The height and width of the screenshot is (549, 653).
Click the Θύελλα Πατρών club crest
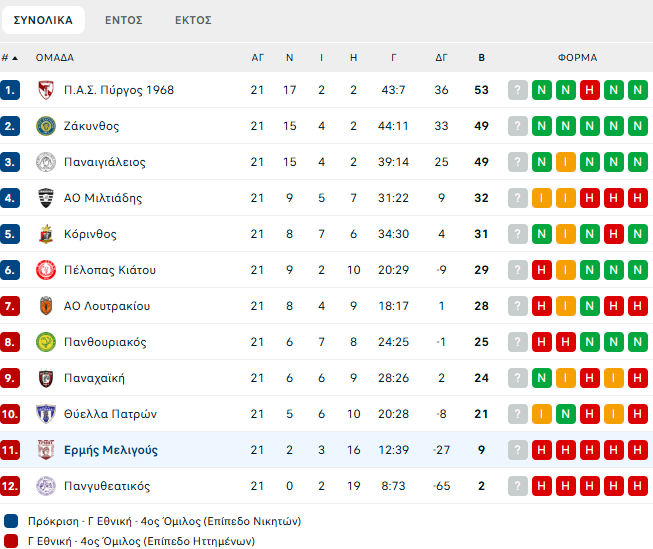(45, 414)
